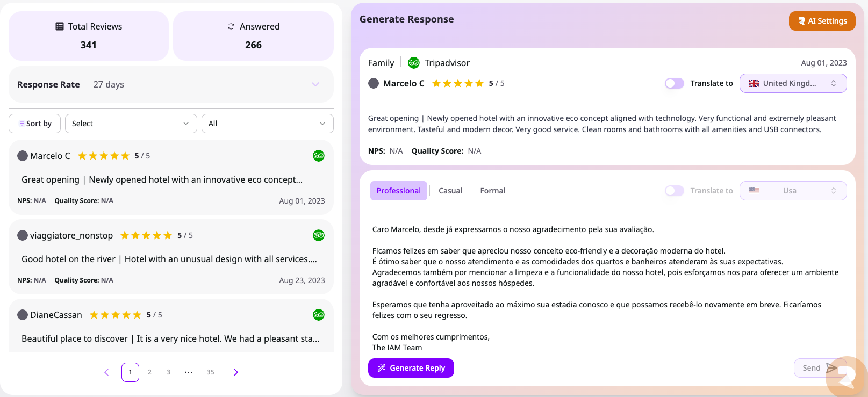This screenshot has height=397, width=868.
Task: Open United Kingdom language dropdown
Action: tap(793, 83)
